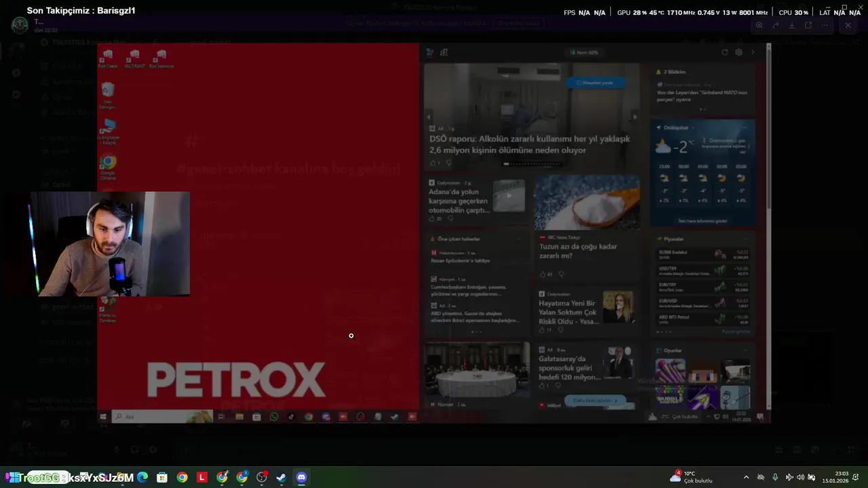This screenshot has height=488, width=868.
Task: Click the Hikayeleri yenile button
Action: click(x=595, y=83)
